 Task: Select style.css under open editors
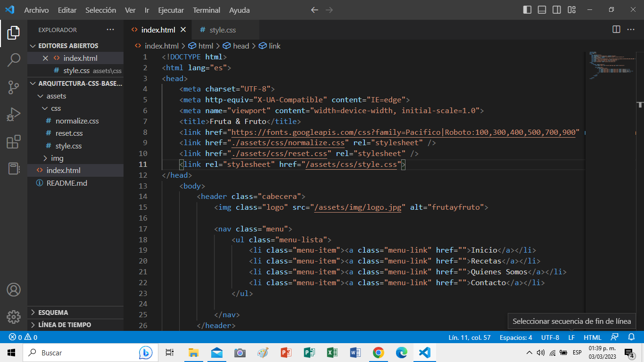tap(75, 71)
